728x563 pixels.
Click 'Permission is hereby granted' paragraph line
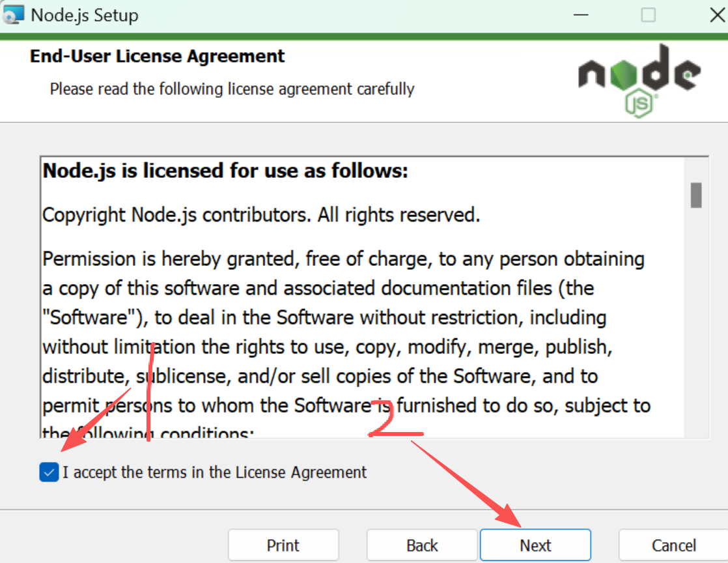pyautogui.click(x=343, y=259)
